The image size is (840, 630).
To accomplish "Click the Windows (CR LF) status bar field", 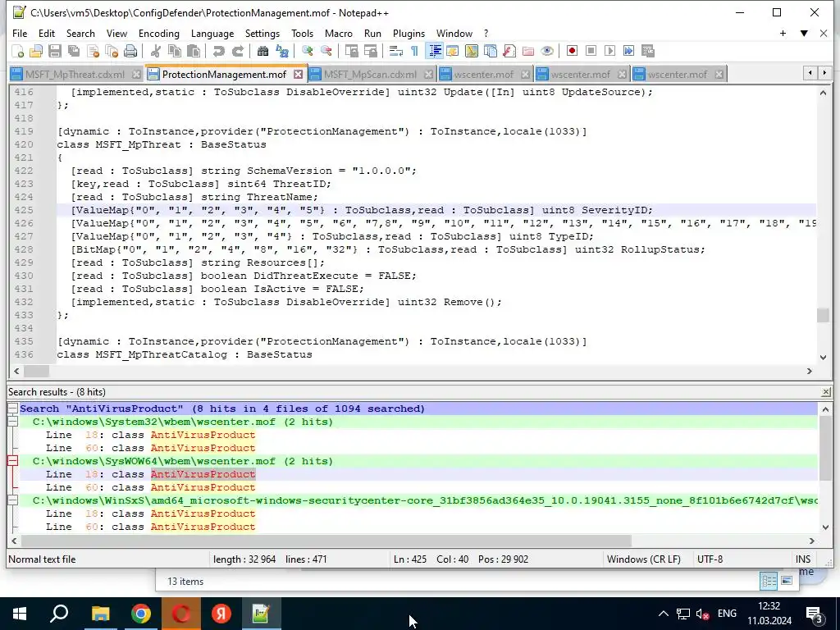I will tap(643, 559).
